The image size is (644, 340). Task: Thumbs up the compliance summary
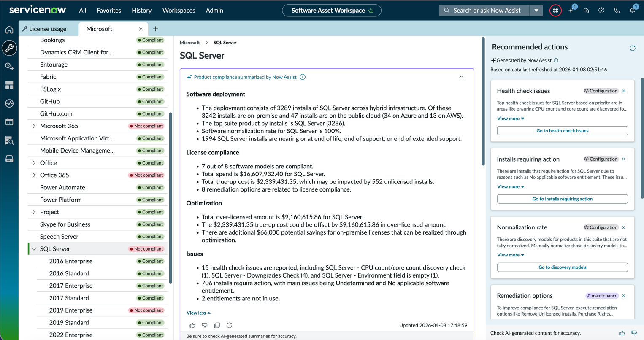point(192,325)
